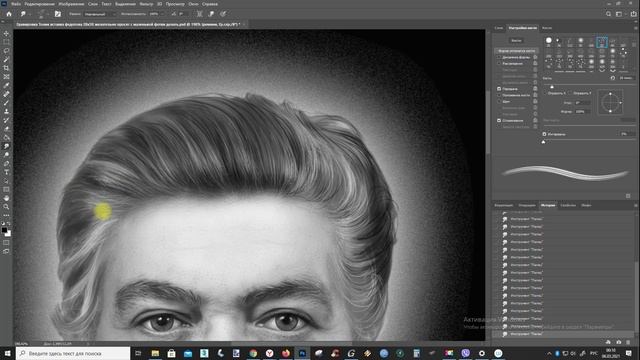Toggle Quick Mask mode in the toolbar
Screen dimensions: 640x360
(x=6, y=243)
